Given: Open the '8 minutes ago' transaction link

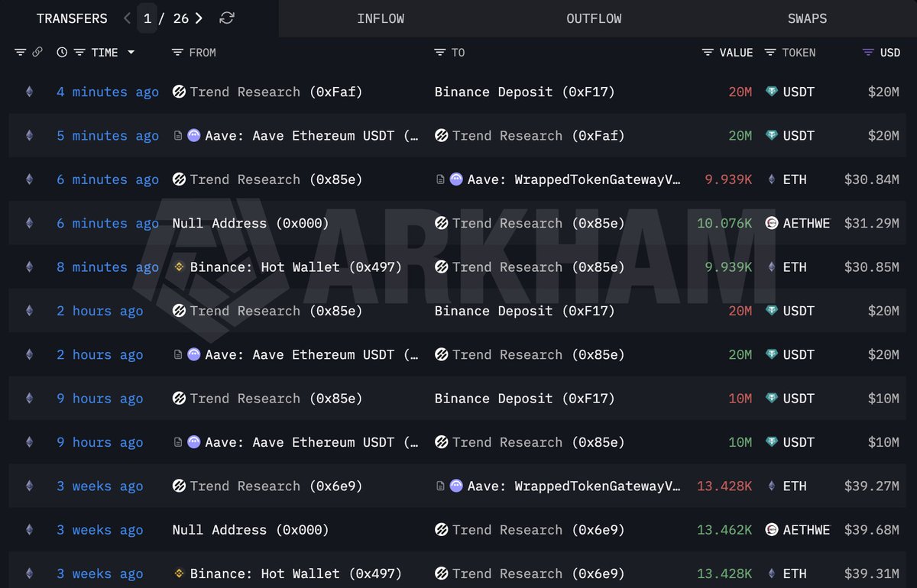Looking at the screenshot, I should tap(108, 267).
